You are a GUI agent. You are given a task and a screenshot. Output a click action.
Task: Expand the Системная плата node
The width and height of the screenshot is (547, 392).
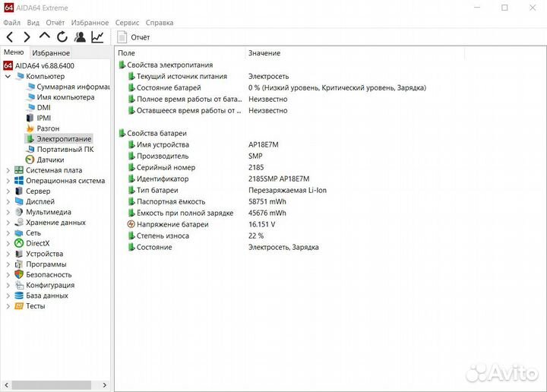8,170
